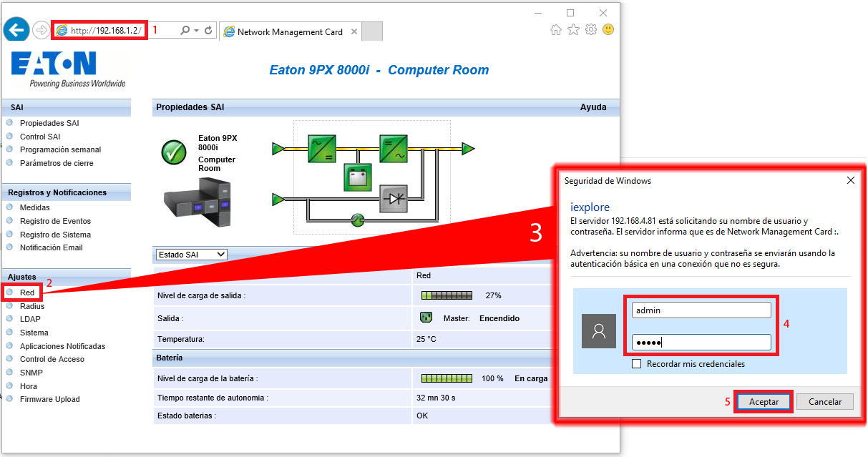
Task: Switch to Network Management Card tab
Action: (x=290, y=31)
